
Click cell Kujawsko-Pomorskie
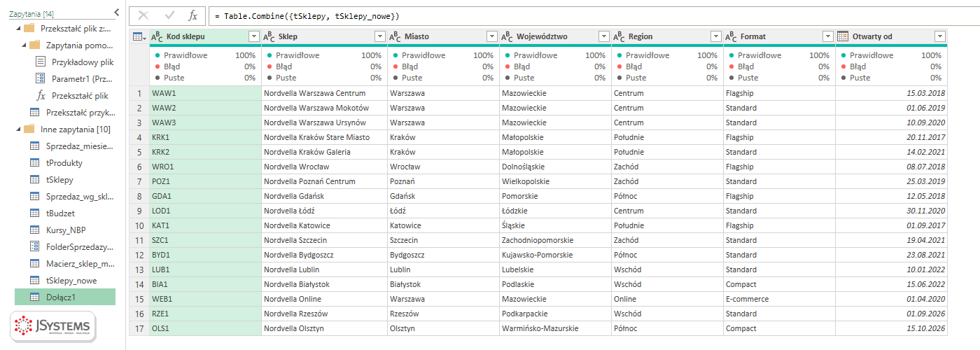(x=555, y=255)
